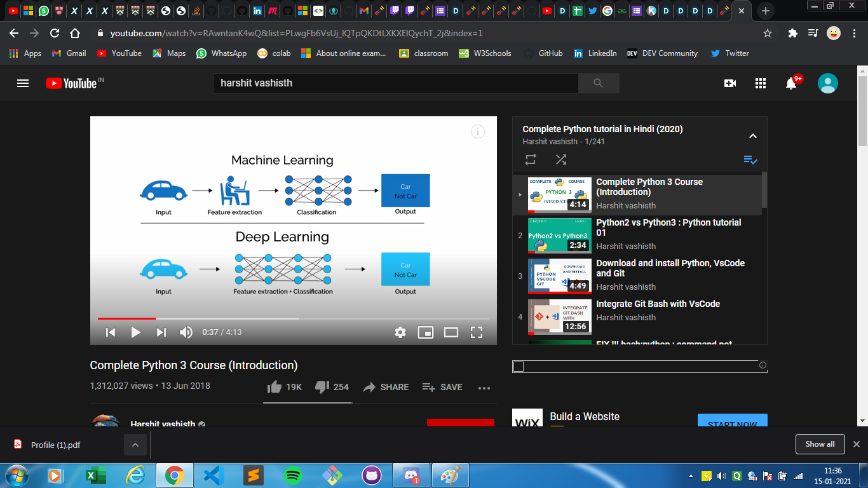This screenshot has height=488, width=868.
Task: Switch to theater mode
Action: (451, 332)
